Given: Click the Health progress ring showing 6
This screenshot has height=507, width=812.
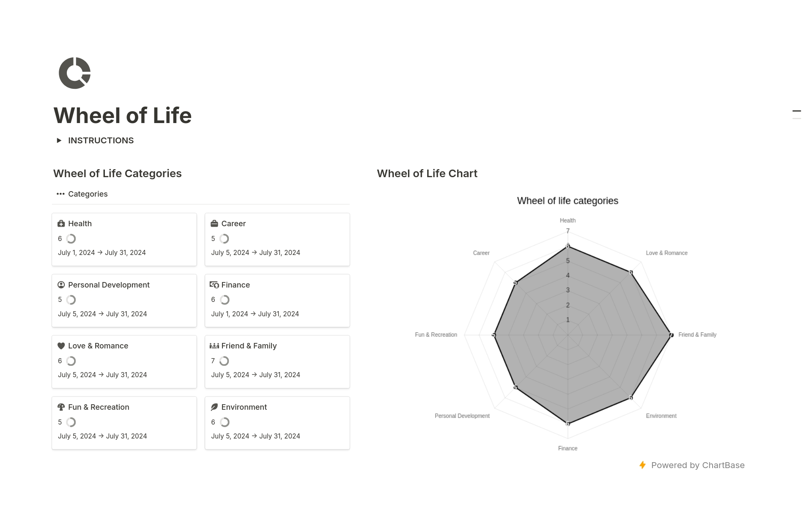Looking at the screenshot, I should [71, 239].
